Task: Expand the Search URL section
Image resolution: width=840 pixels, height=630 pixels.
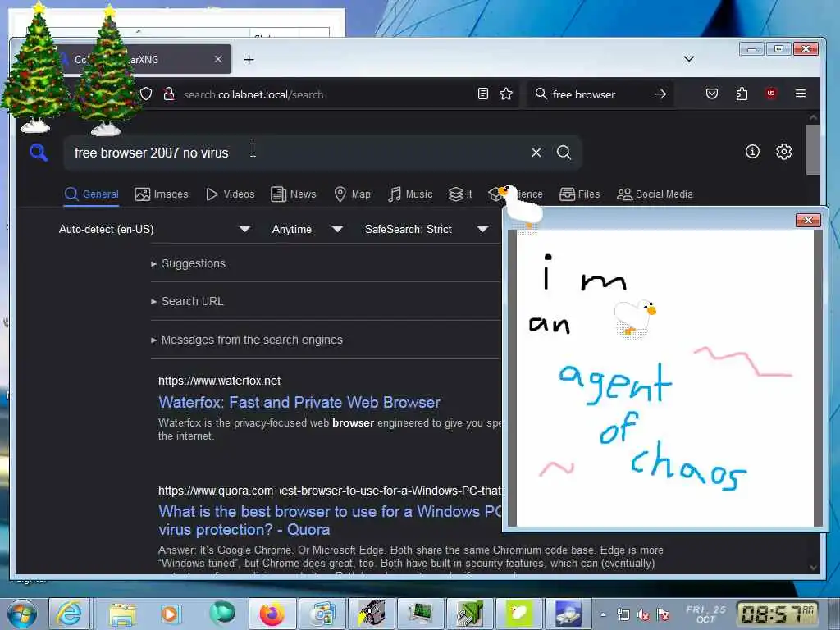Action: [188, 302]
